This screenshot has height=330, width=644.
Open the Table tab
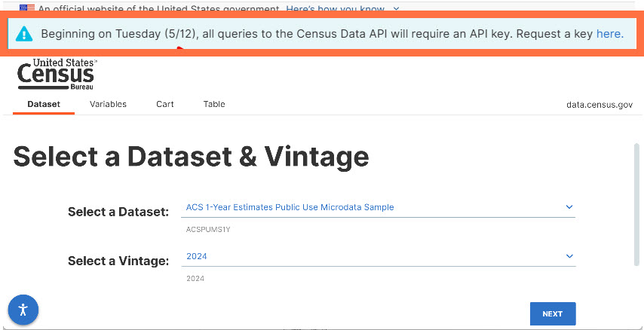pos(214,104)
